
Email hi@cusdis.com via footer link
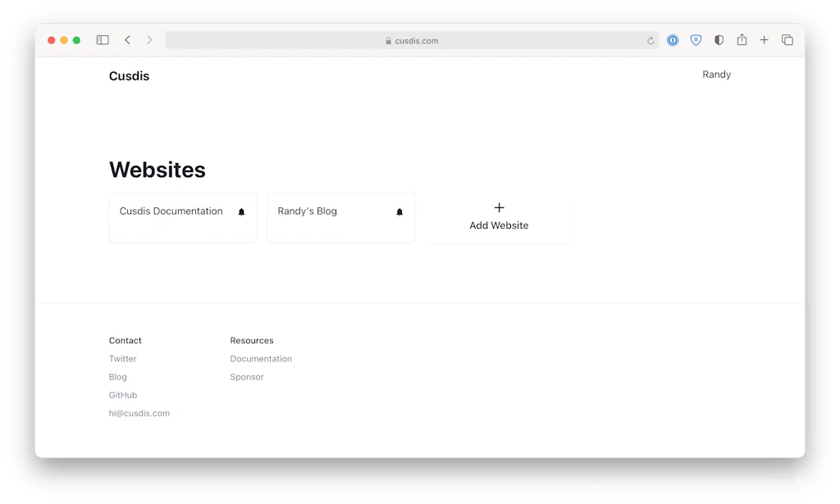(139, 413)
